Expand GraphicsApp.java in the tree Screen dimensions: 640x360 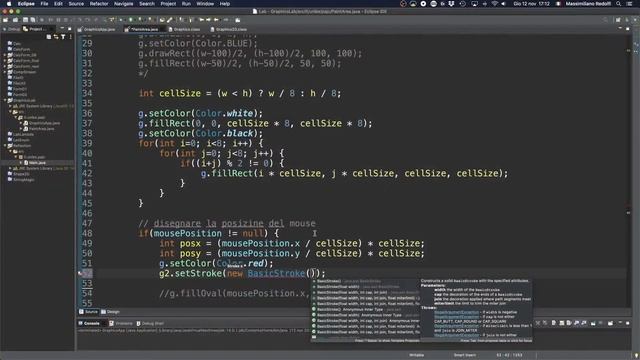[21, 123]
